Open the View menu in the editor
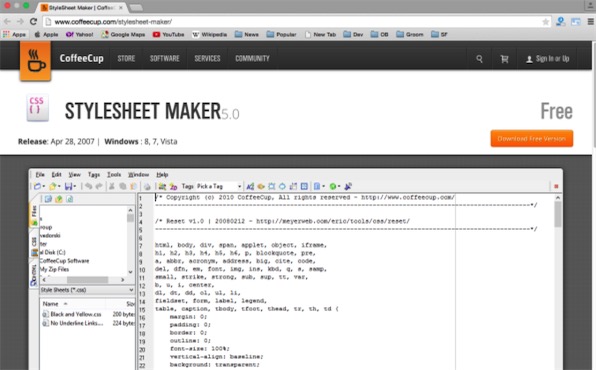The width and height of the screenshot is (596, 370). pyautogui.click(x=74, y=175)
